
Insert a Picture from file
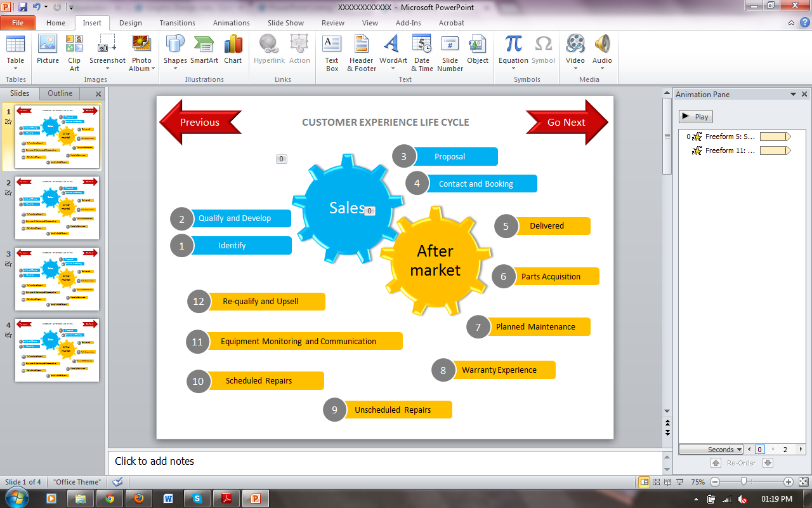point(48,50)
